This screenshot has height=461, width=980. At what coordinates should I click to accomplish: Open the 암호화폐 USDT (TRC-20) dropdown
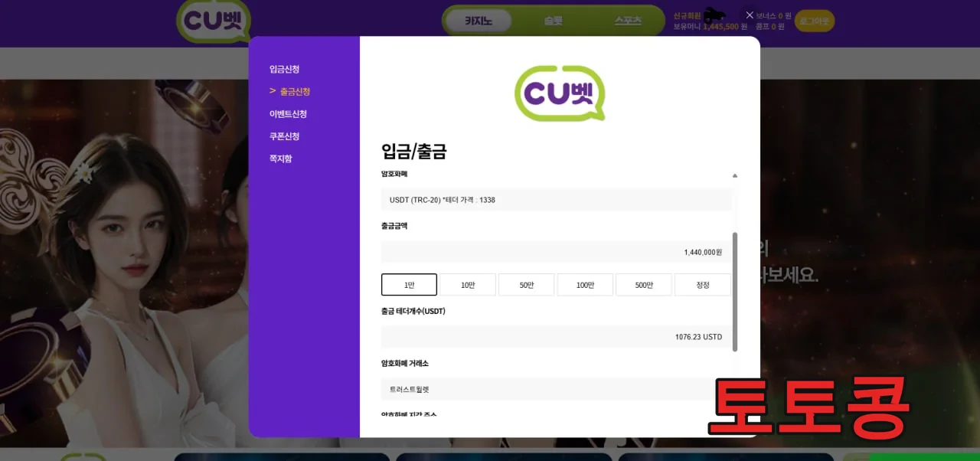(557, 200)
